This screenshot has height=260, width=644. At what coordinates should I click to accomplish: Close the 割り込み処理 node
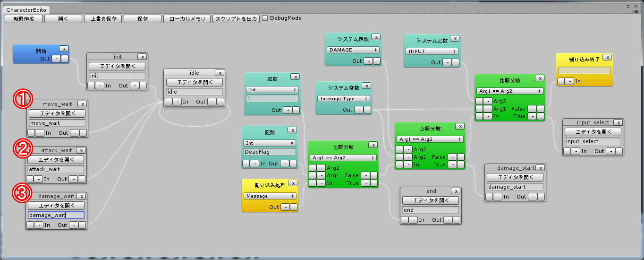(x=293, y=183)
